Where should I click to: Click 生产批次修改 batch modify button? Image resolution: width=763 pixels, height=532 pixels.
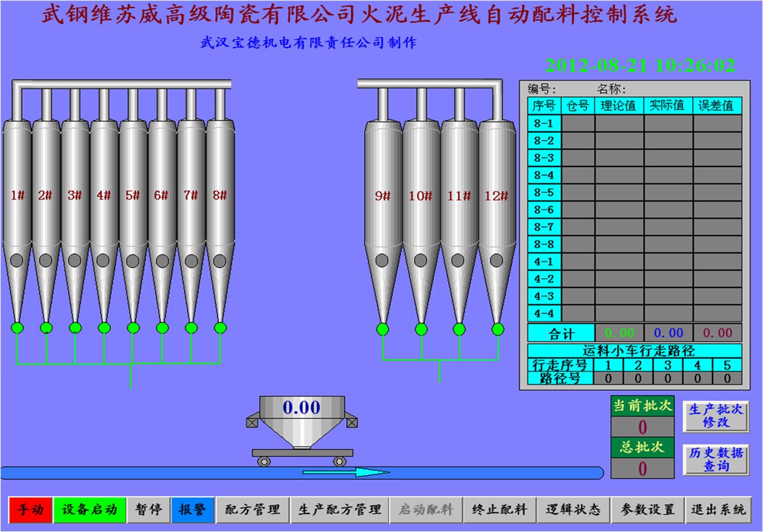coord(716,416)
